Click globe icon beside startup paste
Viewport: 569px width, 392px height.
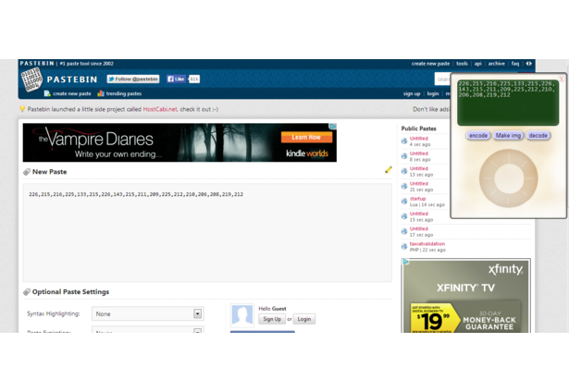tap(404, 202)
